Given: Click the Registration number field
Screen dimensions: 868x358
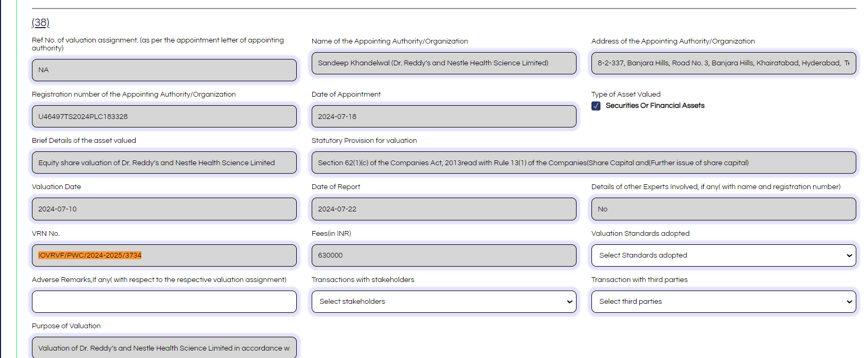Looking at the screenshot, I should pyautogui.click(x=164, y=116).
